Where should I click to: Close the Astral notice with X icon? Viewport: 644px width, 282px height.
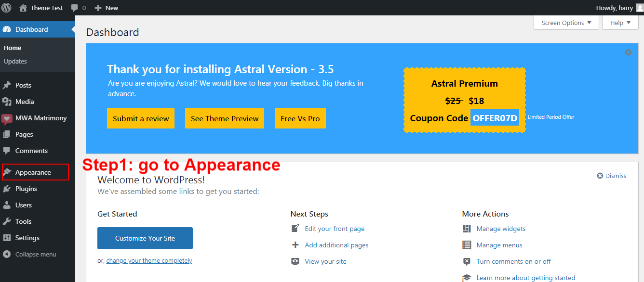628,52
